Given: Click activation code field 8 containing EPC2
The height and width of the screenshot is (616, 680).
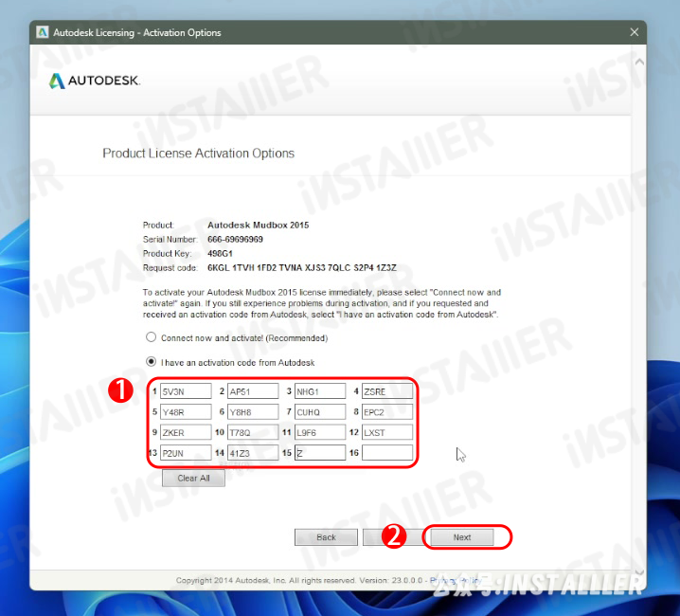Looking at the screenshot, I should 387,411.
